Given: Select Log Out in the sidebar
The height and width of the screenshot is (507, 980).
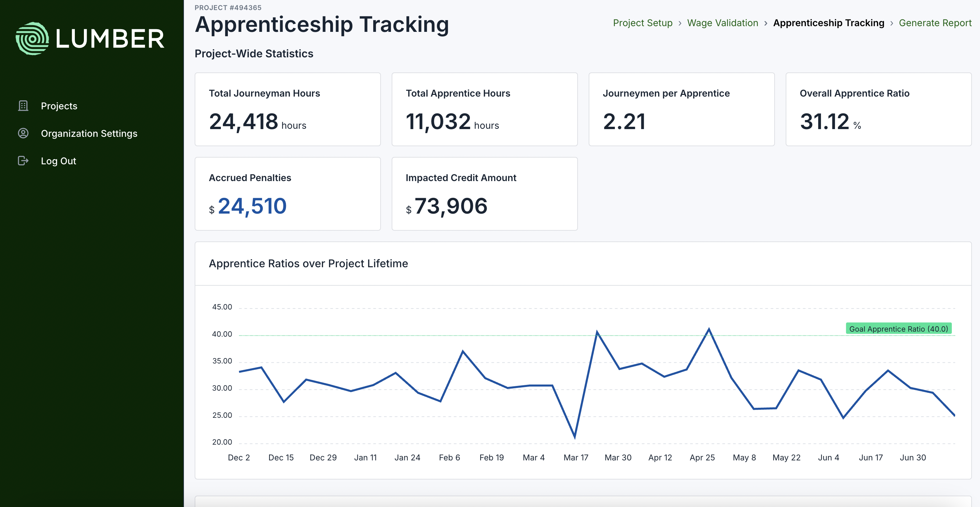Looking at the screenshot, I should pos(58,161).
